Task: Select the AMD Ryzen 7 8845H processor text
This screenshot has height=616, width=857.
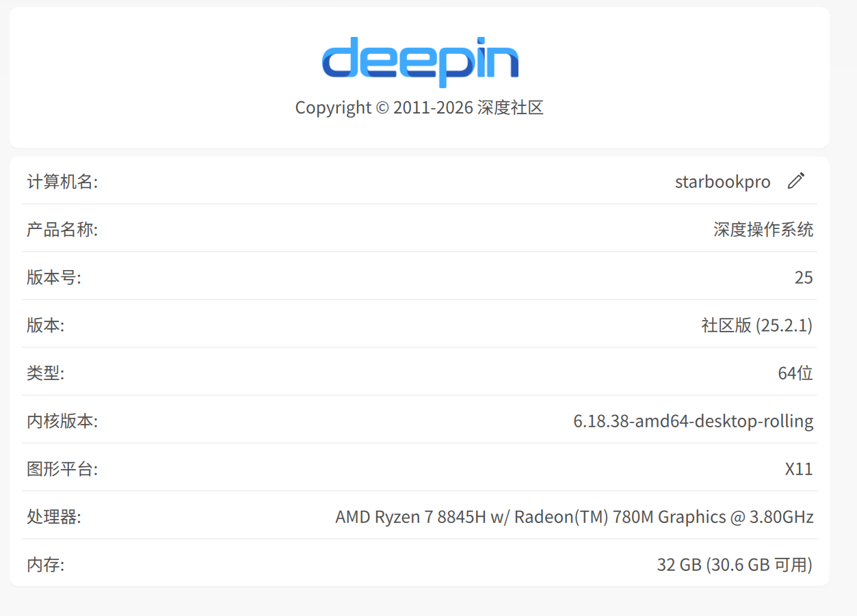Action: (575, 517)
